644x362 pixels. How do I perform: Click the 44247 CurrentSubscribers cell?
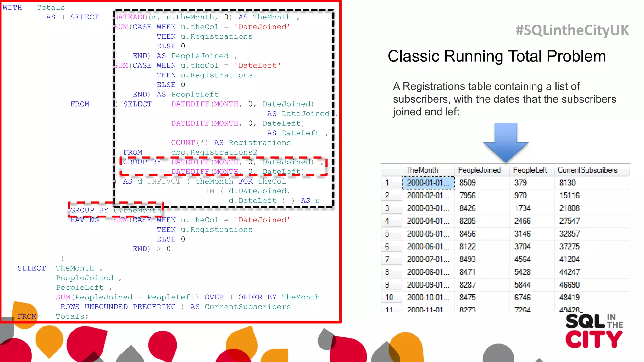click(591, 272)
